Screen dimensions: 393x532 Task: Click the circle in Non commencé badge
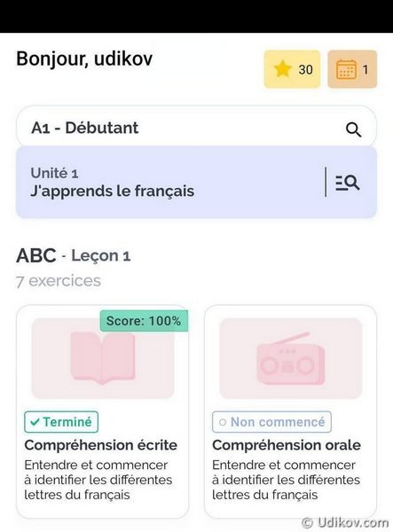pyautogui.click(x=223, y=422)
